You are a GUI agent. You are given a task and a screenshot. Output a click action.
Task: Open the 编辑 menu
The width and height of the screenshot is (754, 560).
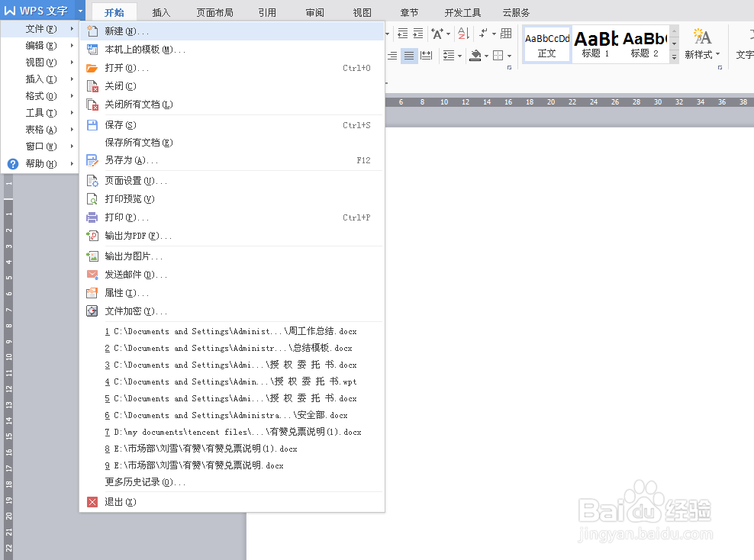pos(40,46)
